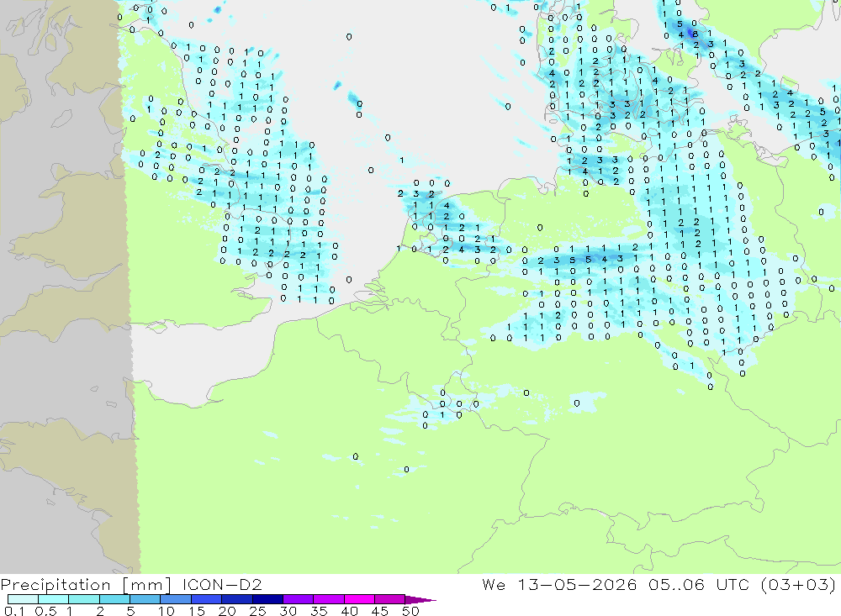Click the lightest cyan 0.1–0.5 mm legend swatch
Screen dimensions: 841x616
(23, 599)
